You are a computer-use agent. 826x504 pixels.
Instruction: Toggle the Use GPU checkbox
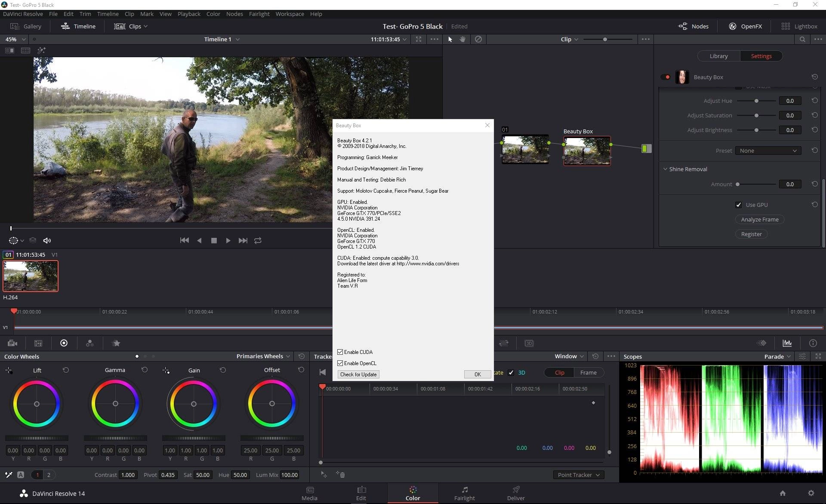(738, 205)
